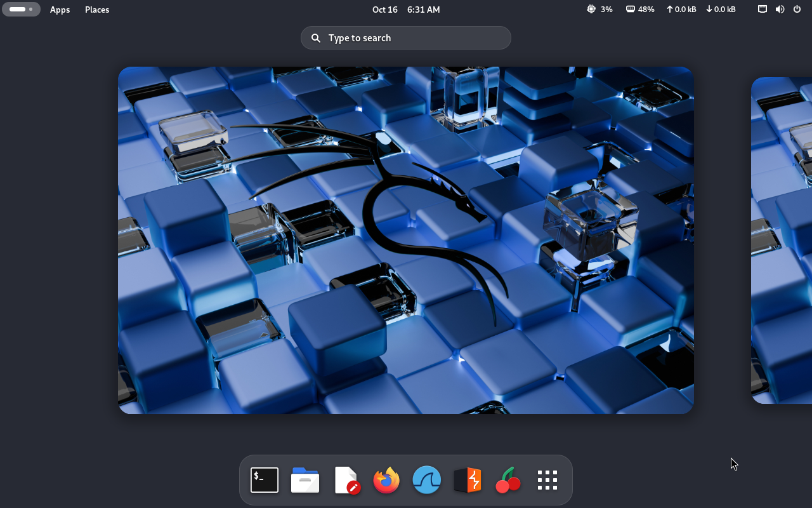This screenshot has width=812, height=508.
Task: Click the CPU usage indicator
Action: coord(599,10)
